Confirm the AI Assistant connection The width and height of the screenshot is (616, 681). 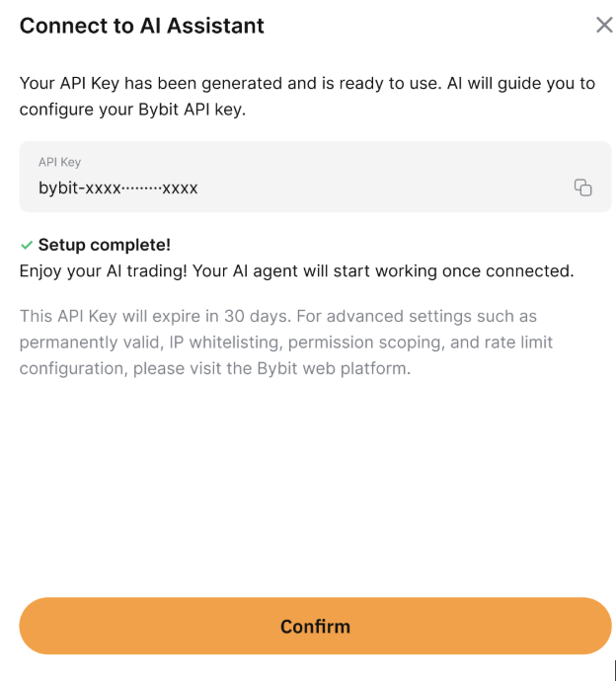click(315, 626)
